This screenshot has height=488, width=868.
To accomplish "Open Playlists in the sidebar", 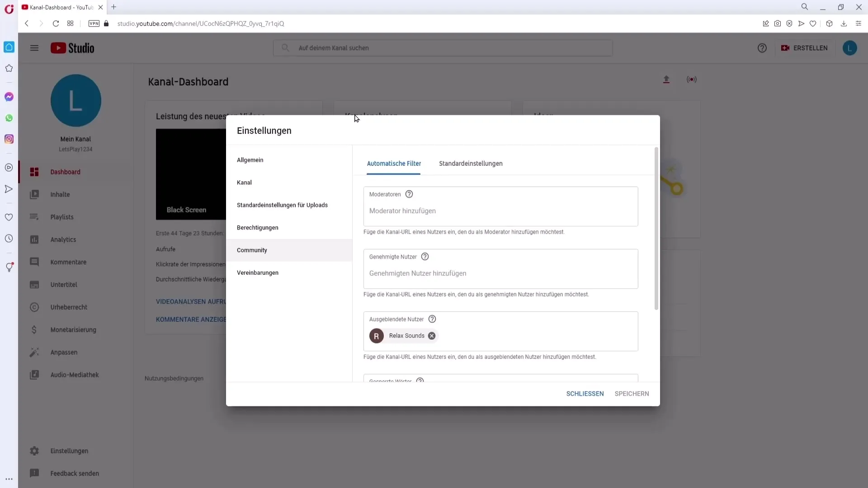I will point(76,217).
